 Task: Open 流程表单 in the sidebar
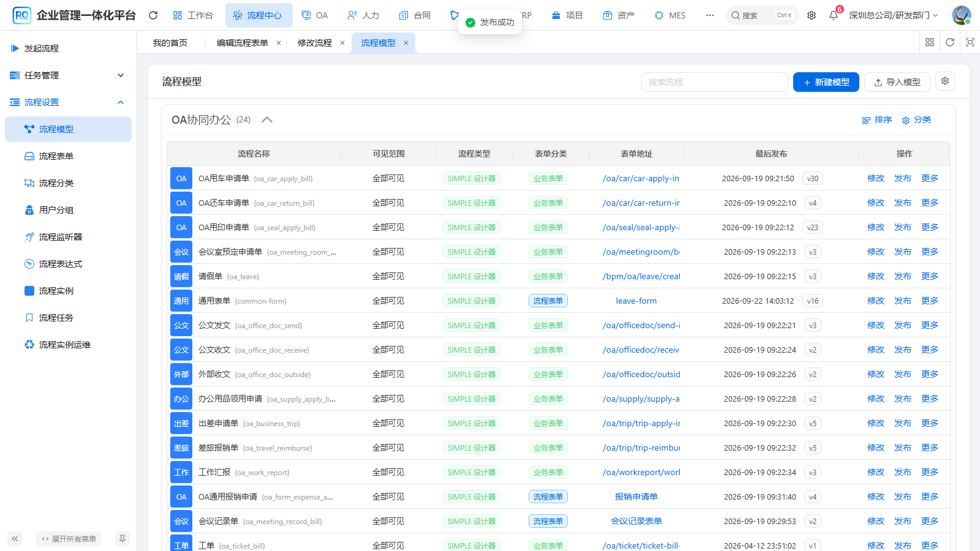[68, 156]
